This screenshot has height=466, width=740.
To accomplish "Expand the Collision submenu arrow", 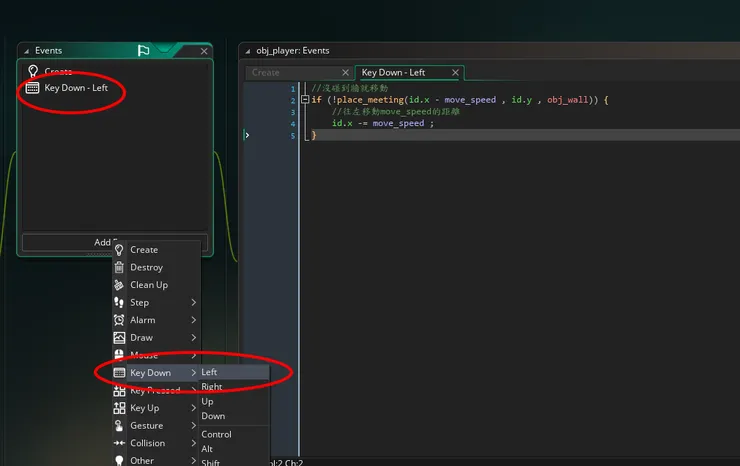I will [x=193, y=443].
